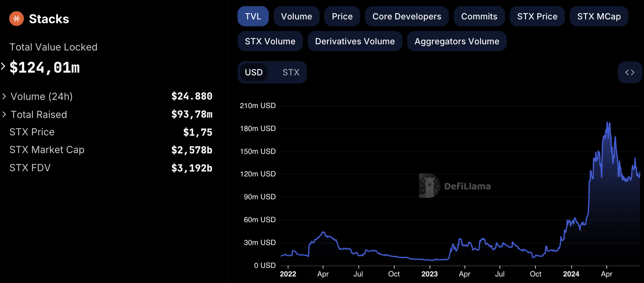Expand the Total Value Locked breakdown chevron
Viewport: 644px width, 283px height.
click(3, 66)
